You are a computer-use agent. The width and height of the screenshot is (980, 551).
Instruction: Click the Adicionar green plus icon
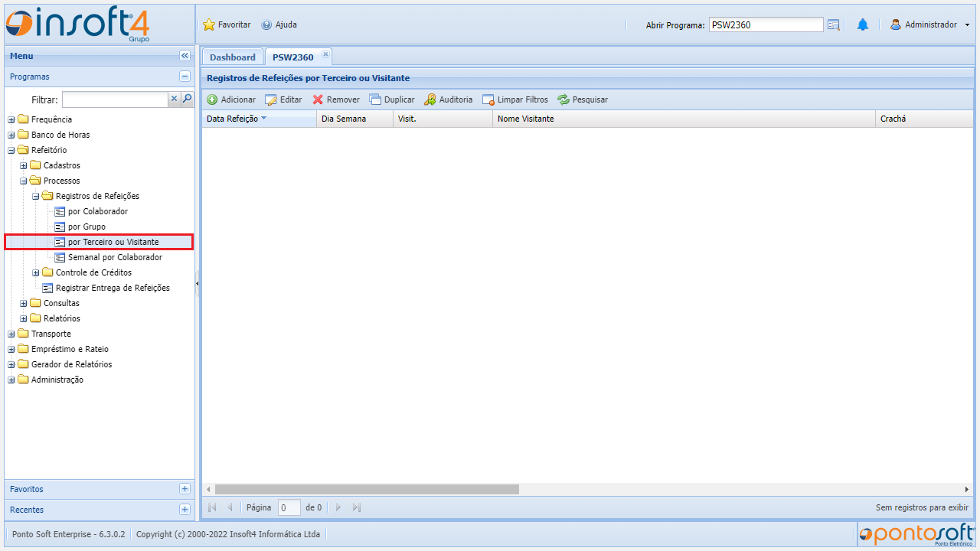click(x=213, y=99)
